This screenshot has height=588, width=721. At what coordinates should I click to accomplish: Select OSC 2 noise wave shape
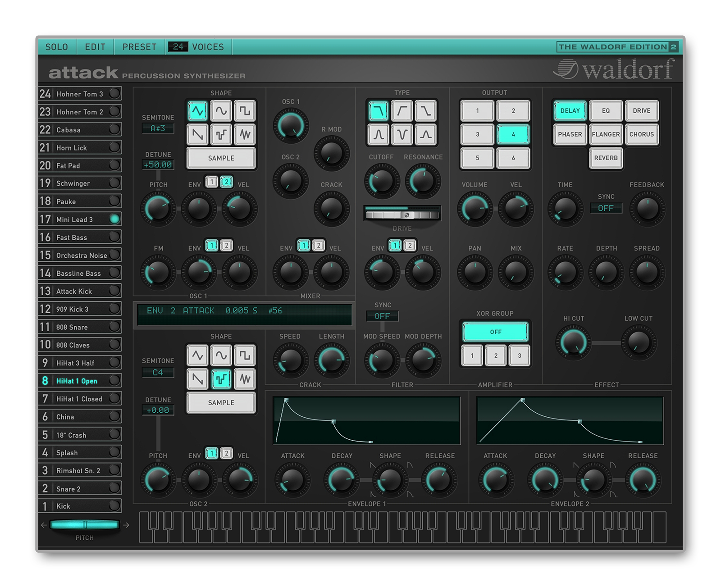(x=245, y=379)
